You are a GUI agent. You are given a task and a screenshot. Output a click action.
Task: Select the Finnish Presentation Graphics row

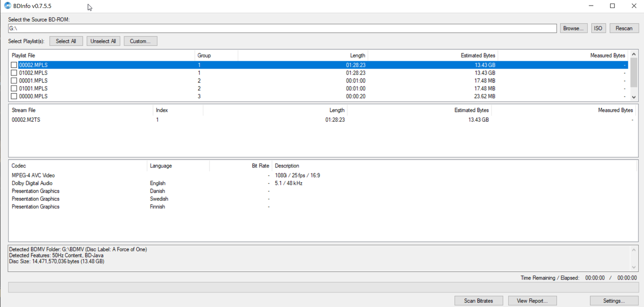(x=323, y=207)
